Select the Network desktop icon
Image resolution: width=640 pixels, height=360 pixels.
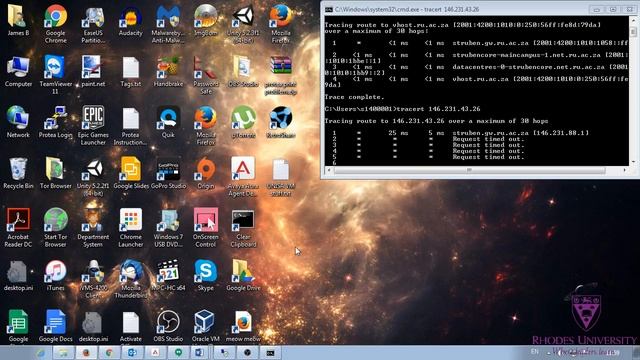18,122
